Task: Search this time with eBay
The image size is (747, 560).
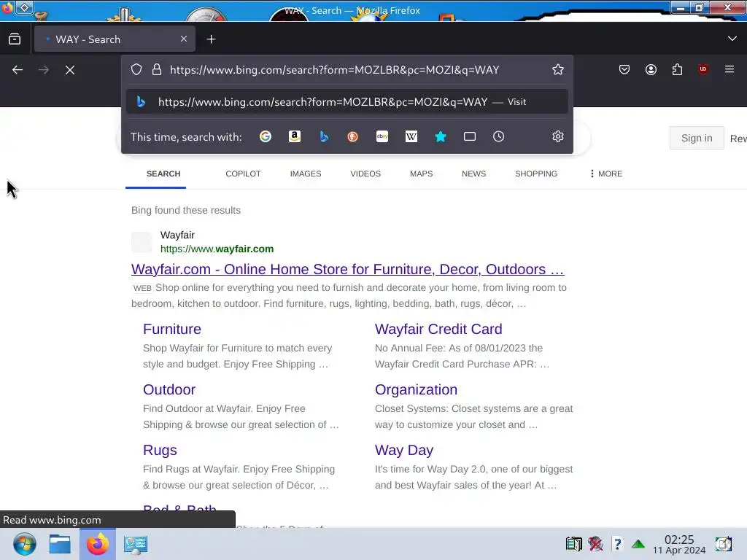Action: point(382,136)
